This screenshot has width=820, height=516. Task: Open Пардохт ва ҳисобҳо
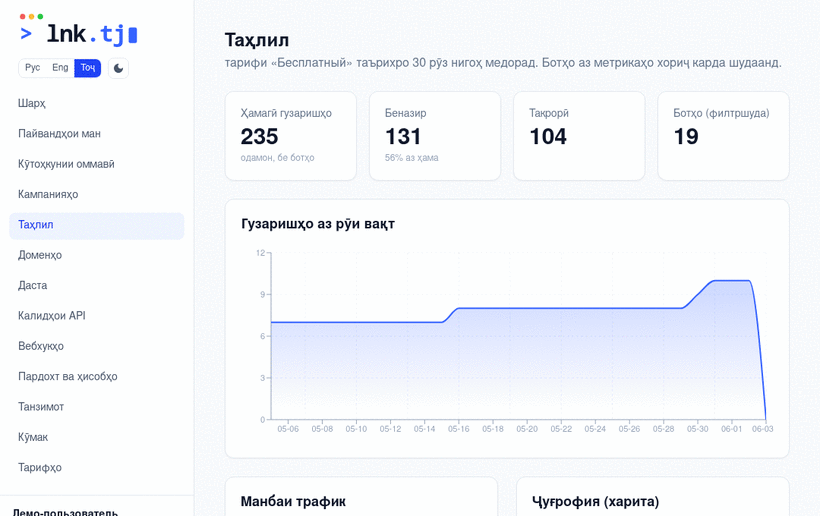tap(97, 376)
